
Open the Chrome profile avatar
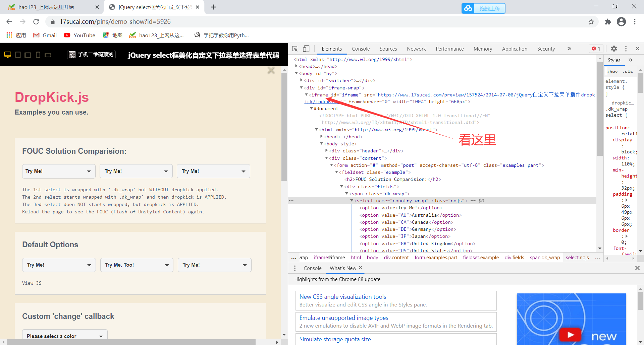(x=622, y=22)
